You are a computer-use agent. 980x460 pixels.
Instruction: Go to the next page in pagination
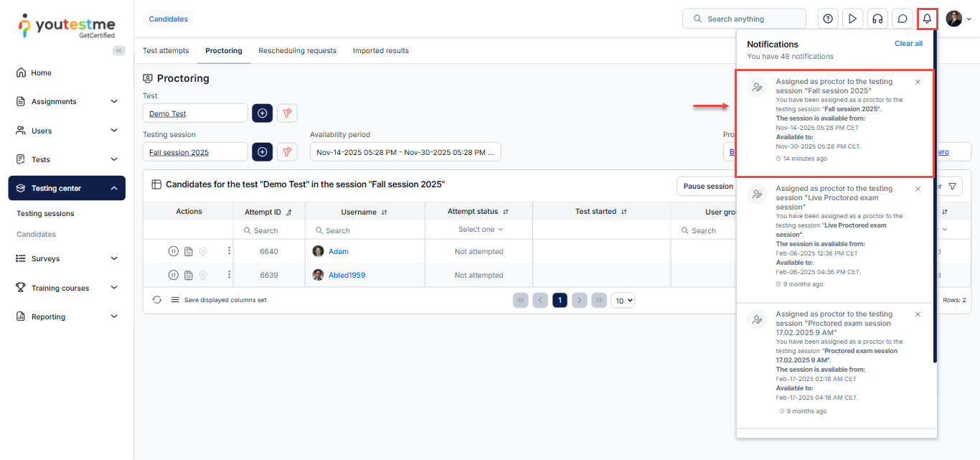tap(580, 300)
